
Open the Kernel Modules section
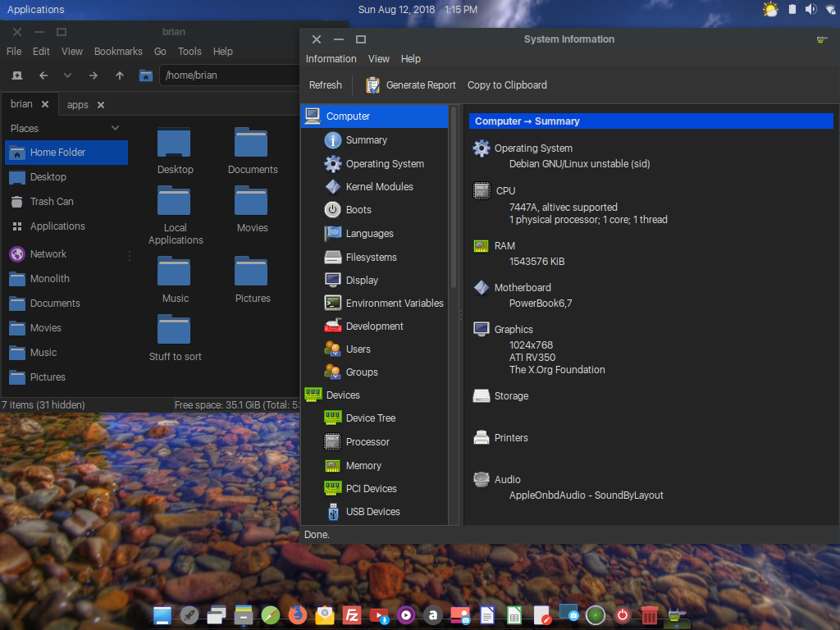click(x=379, y=187)
